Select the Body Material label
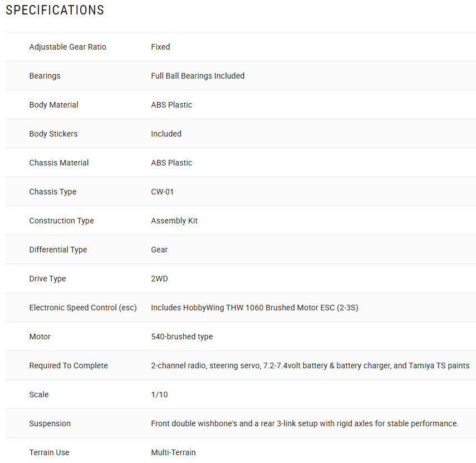Image resolution: width=476 pixels, height=463 pixels. [54, 105]
